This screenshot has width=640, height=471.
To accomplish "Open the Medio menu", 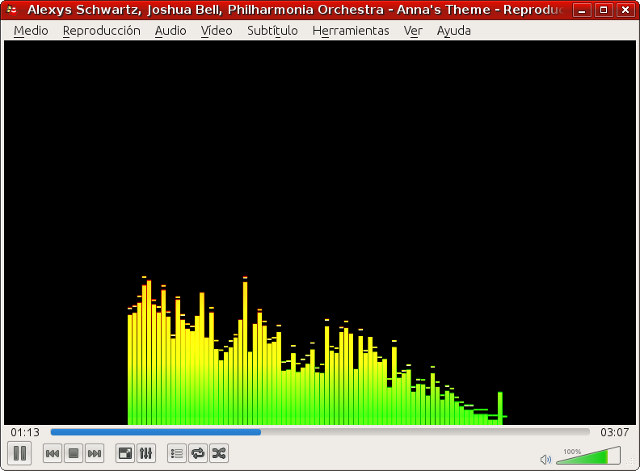I will (x=31, y=30).
